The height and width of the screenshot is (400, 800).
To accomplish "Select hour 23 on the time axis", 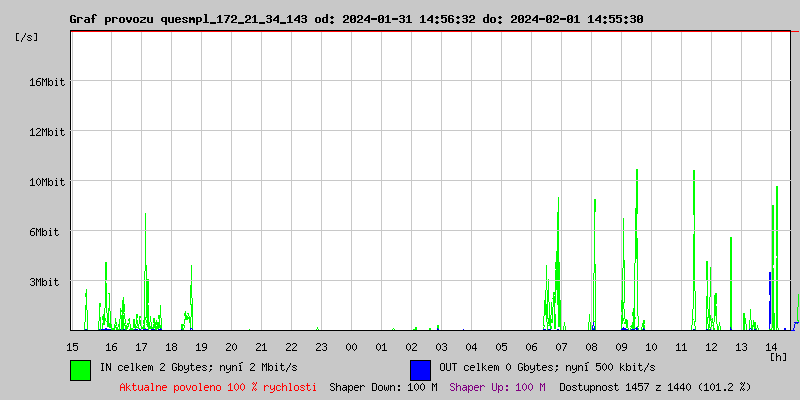I will pos(321,347).
